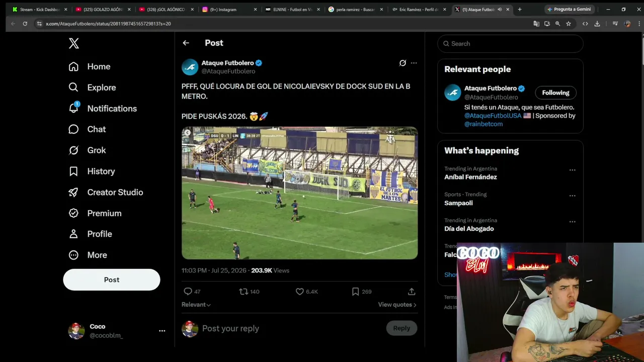Click the 203.9K Views count
This screenshot has height=362, width=644.
click(x=270, y=270)
